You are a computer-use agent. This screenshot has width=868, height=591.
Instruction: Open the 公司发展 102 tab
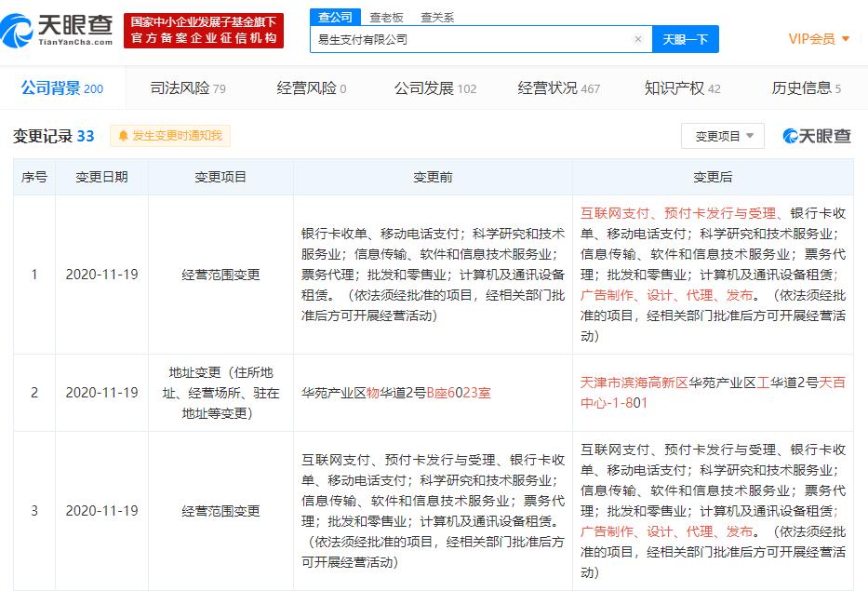[435, 87]
